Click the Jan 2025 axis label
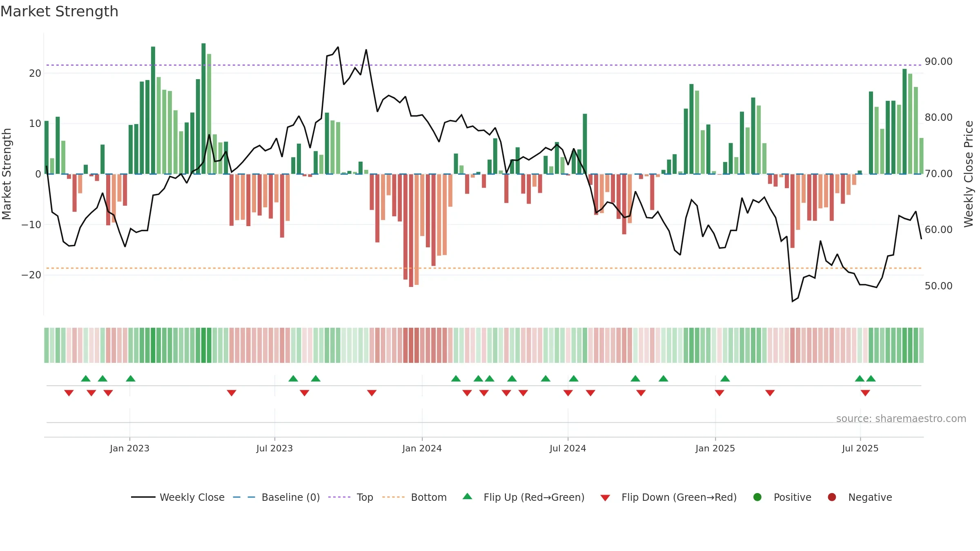 click(x=715, y=448)
